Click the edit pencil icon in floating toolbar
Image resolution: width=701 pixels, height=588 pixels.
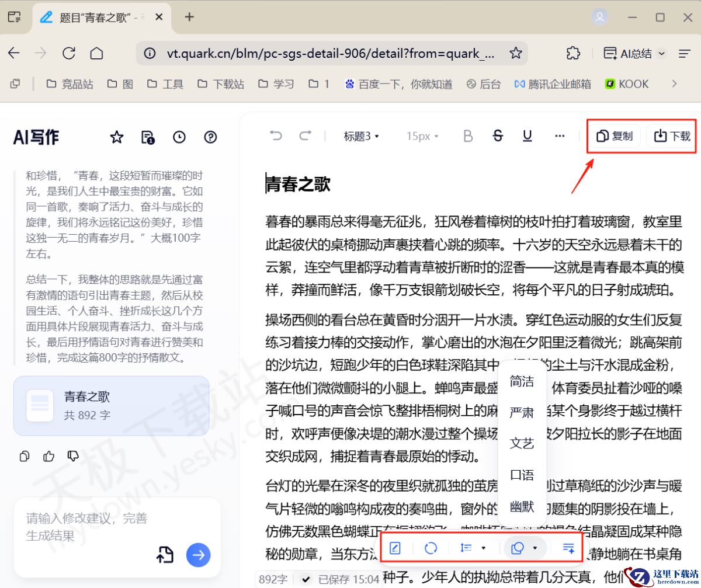coord(395,548)
